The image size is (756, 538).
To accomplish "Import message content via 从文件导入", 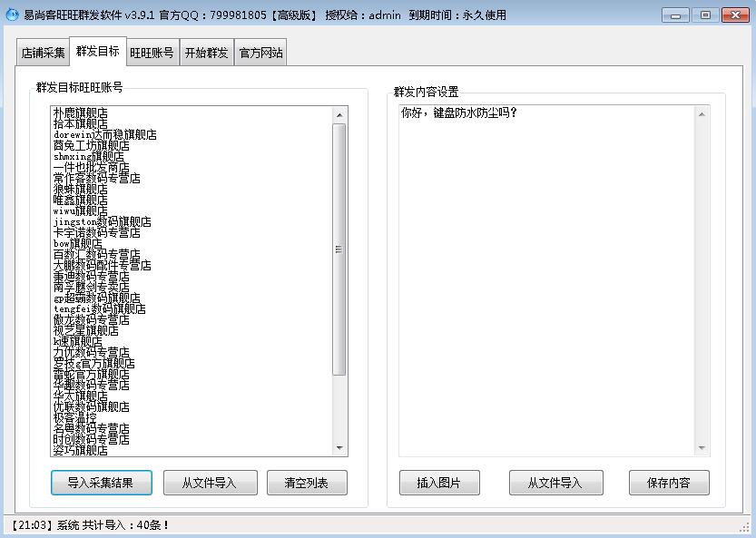I will pyautogui.click(x=558, y=483).
